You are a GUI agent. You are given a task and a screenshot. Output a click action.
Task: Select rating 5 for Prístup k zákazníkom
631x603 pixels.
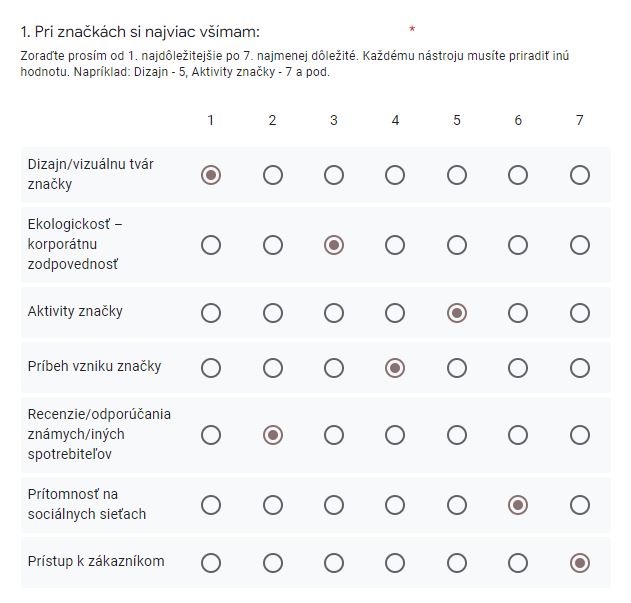(457, 563)
